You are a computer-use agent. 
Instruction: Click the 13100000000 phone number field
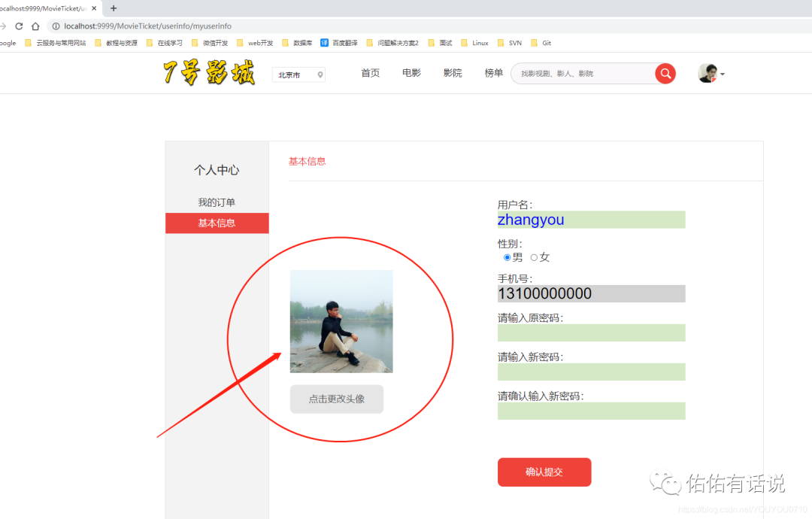(x=592, y=293)
